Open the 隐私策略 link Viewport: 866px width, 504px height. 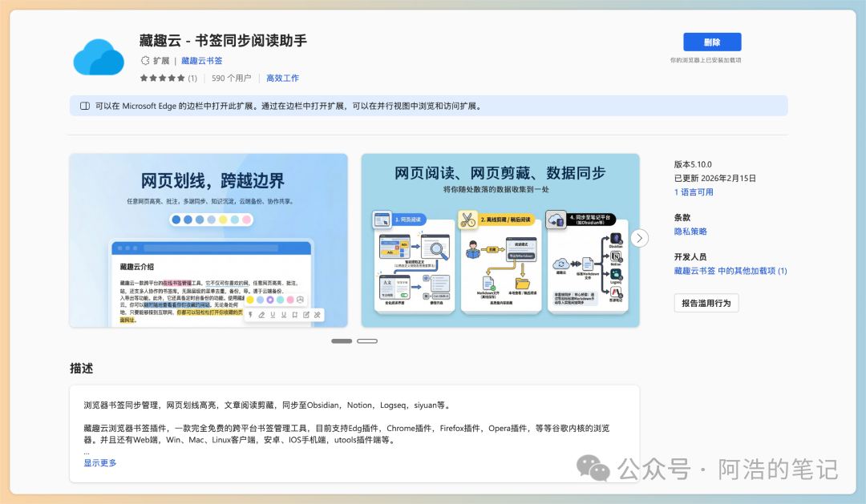point(690,232)
